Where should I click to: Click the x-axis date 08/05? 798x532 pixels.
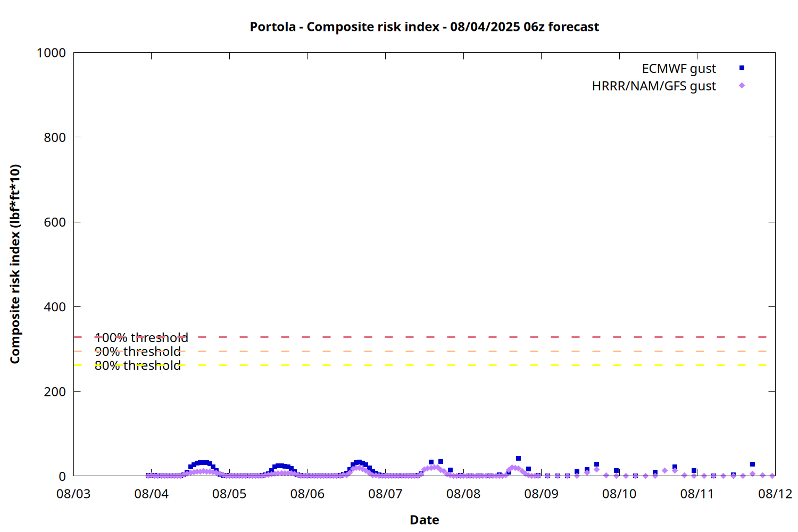pos(229,494)
